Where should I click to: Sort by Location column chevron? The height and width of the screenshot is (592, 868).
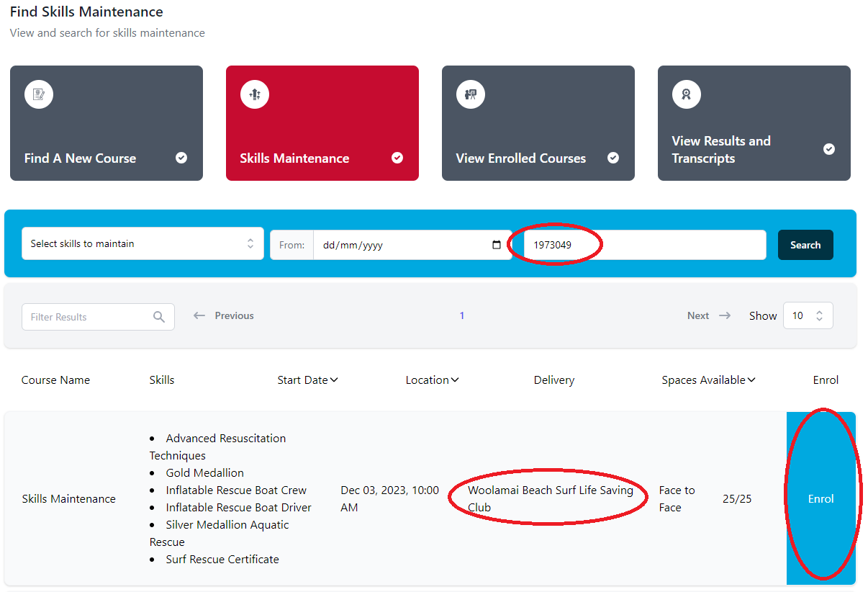point(455,380)
